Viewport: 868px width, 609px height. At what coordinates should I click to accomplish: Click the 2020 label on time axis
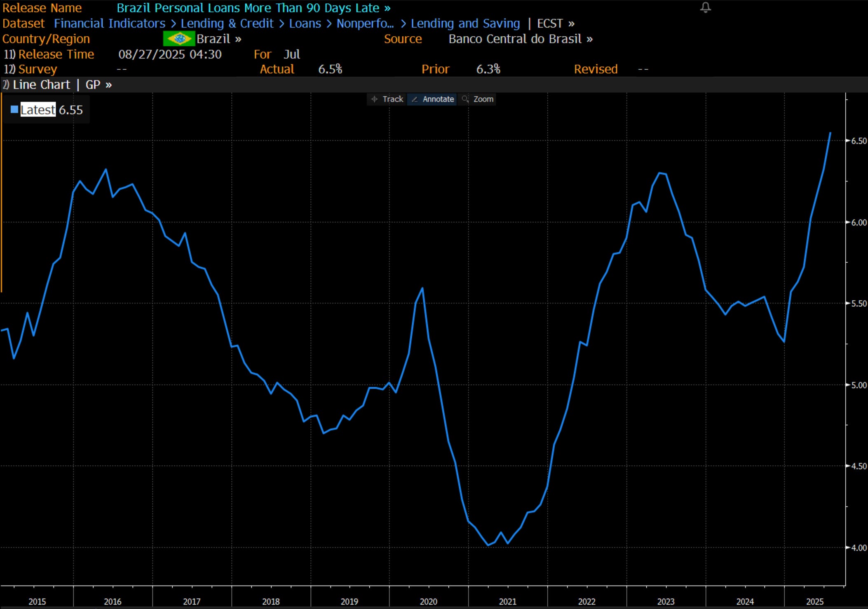point(428,601)
